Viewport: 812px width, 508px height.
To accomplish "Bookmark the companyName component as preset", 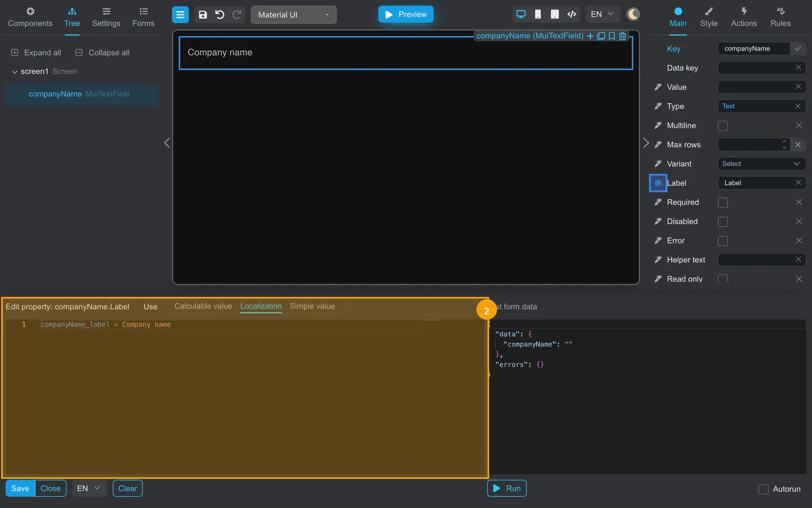I will point(612,36).
